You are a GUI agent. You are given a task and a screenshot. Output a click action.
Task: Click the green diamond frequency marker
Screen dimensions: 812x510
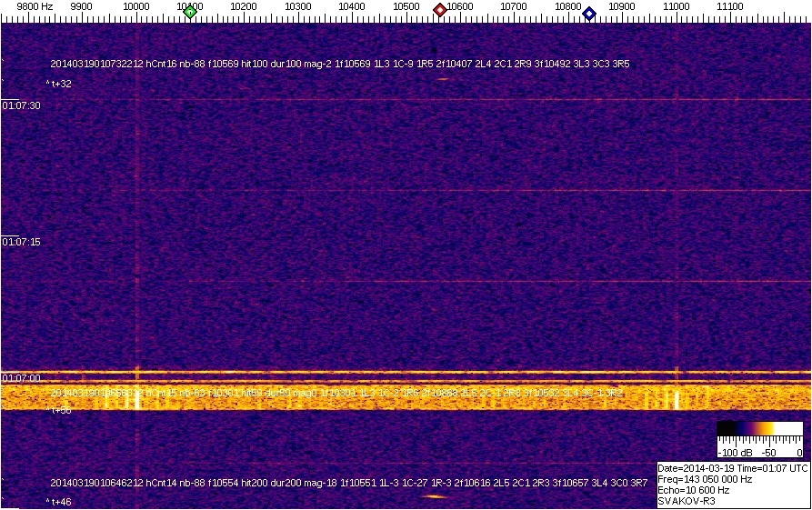point(190,12)
